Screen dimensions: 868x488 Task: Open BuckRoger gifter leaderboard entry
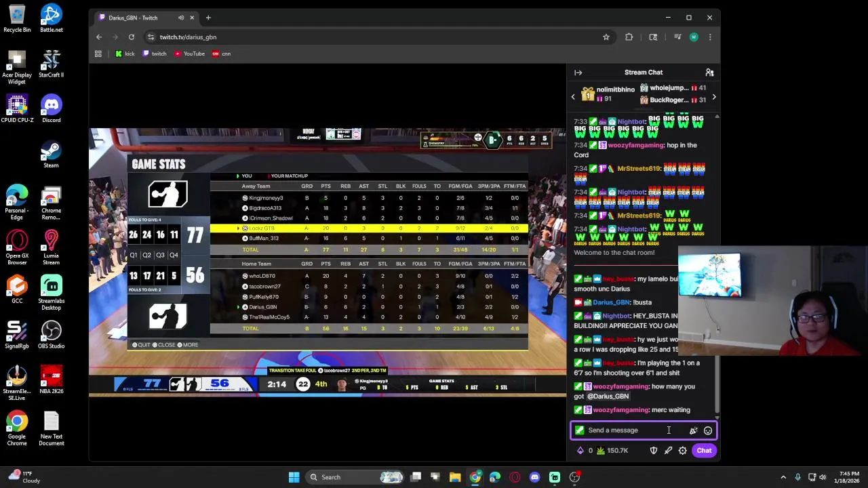(673, 100)
